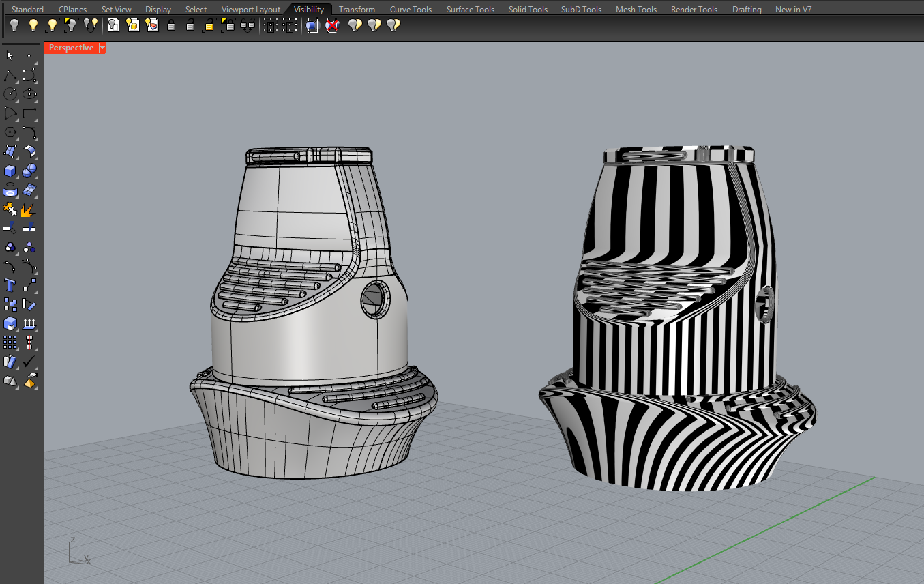Select the Rectangle tool

(29, 113)
